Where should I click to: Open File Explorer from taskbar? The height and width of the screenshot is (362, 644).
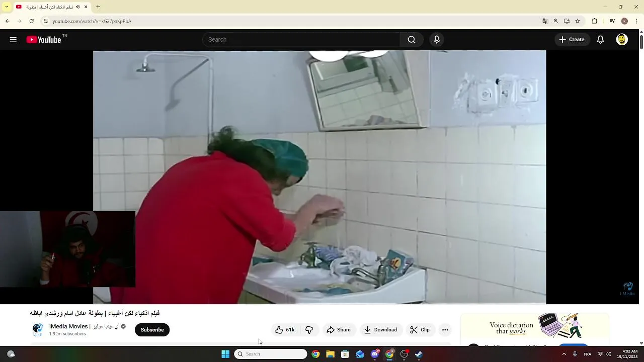330,354
